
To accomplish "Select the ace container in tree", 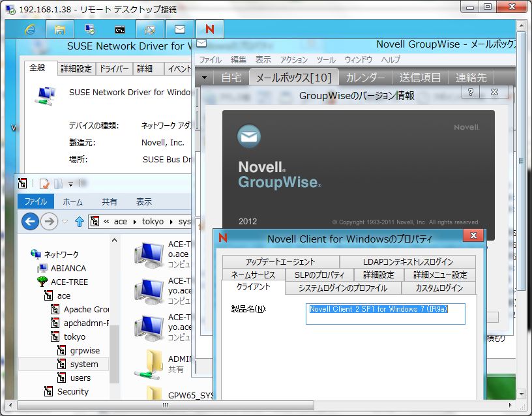I will (x=57, y=296).
